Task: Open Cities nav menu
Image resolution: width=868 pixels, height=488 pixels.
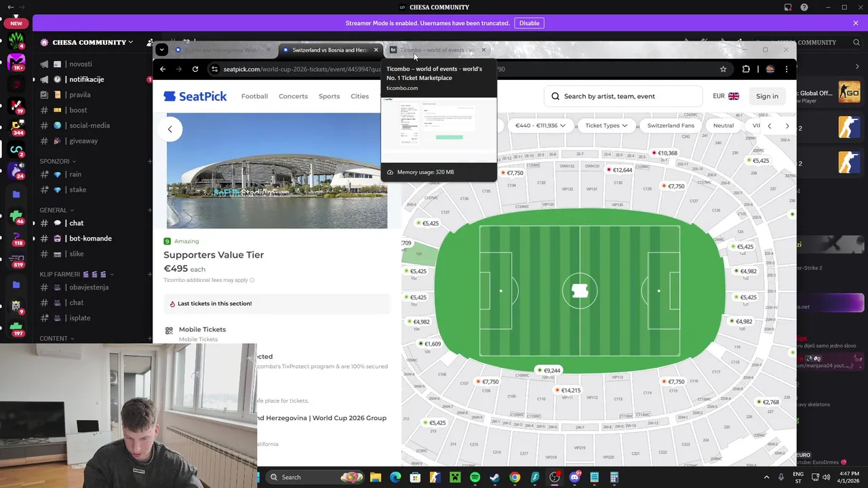Action: coord(359,96)
